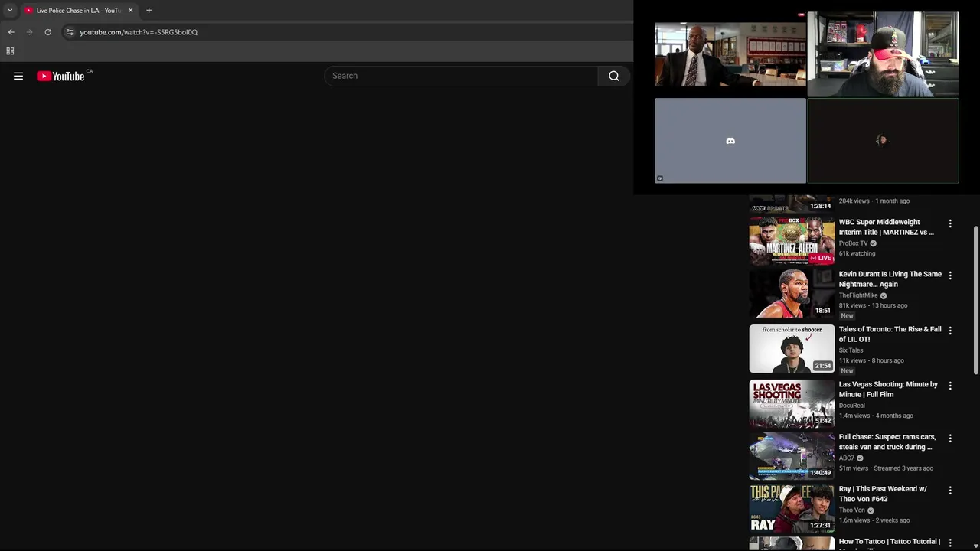Reload the page with the refresh icon
Screen dimensions: 980x551
[x=47, y=32]
